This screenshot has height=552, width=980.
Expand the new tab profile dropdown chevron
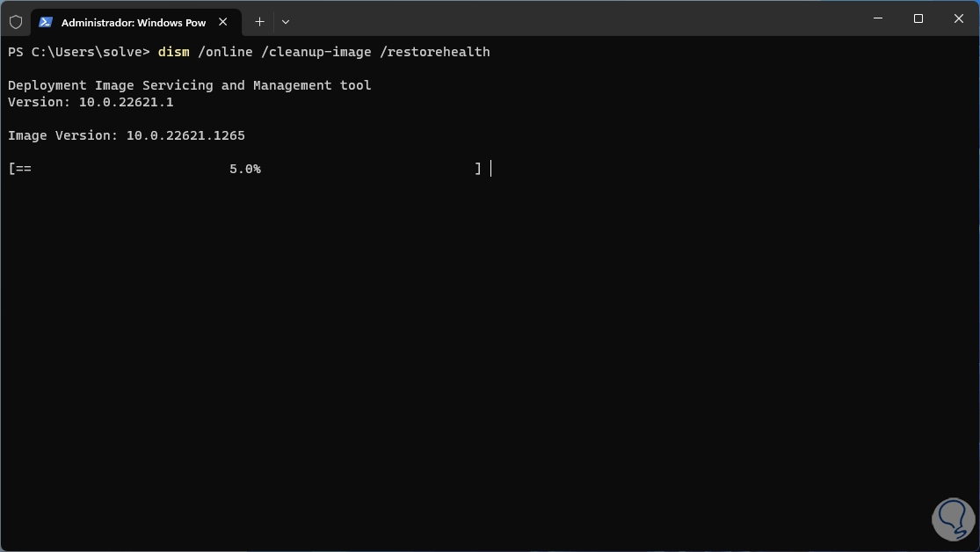click(286, 22)
